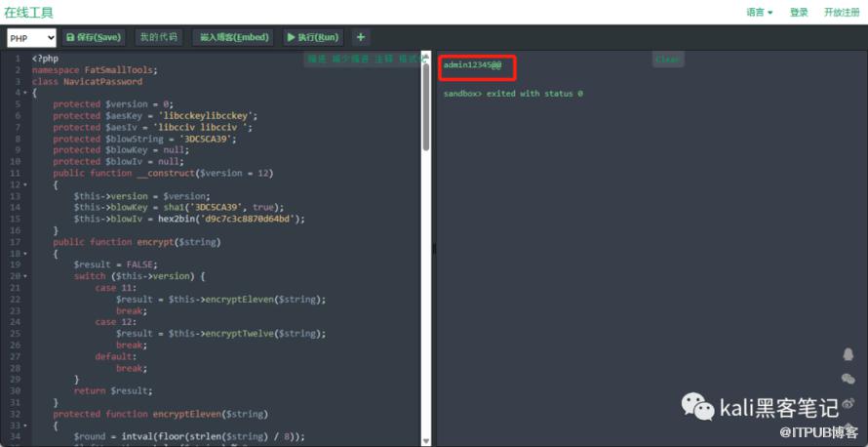Viewport: 868px width, 447px height.
Task: Share via the Weibo icon
Action: pos(848,403)
